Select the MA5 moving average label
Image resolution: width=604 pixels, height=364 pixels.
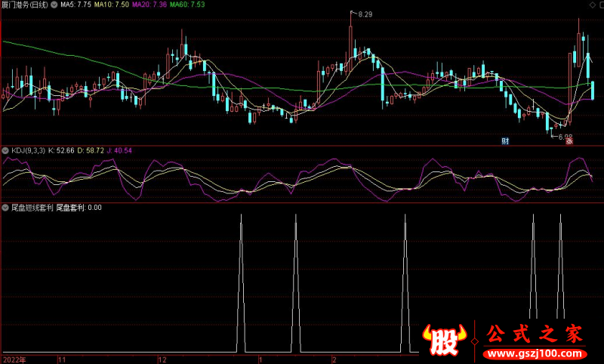(75, 5)
